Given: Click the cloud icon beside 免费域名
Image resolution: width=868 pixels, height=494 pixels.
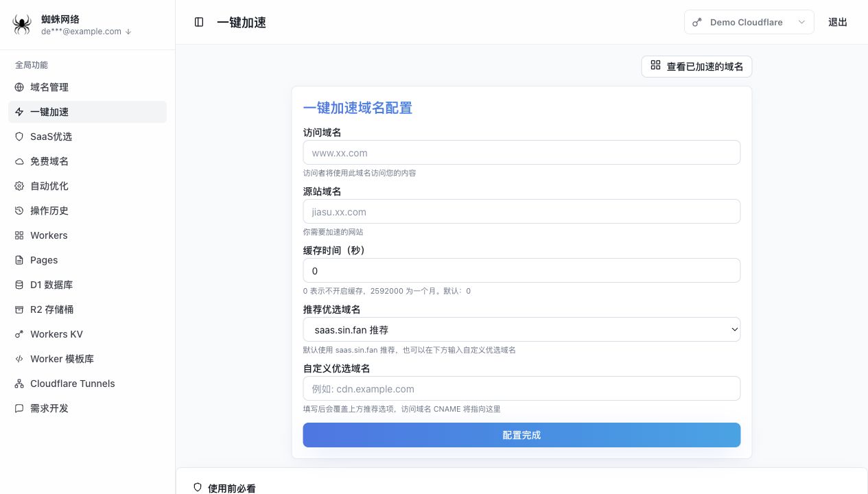Looking at the screenshot, I should (19, 161).
